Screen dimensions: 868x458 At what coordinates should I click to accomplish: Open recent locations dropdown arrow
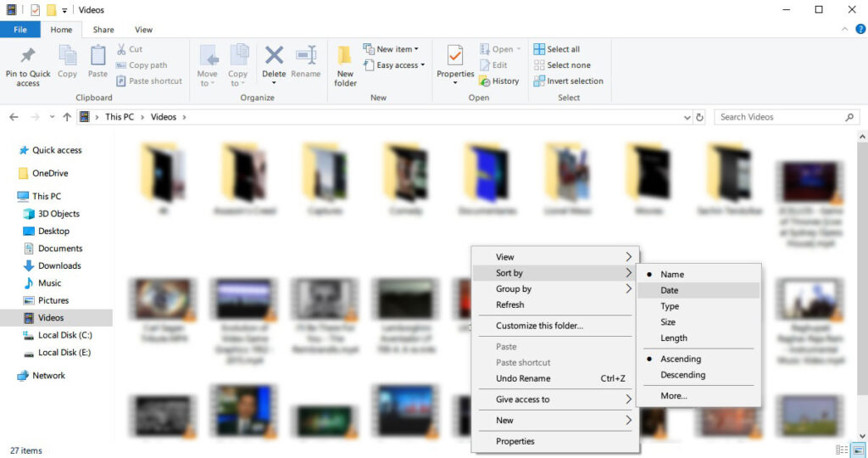(52, 117)
